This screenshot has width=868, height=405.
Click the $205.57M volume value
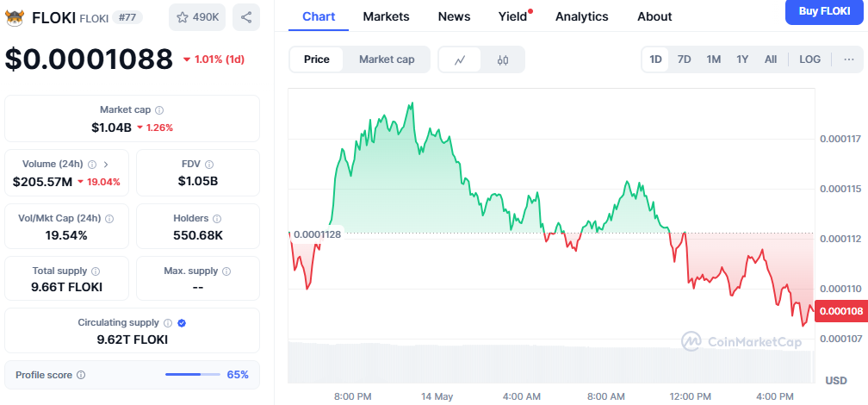(43, 182)
